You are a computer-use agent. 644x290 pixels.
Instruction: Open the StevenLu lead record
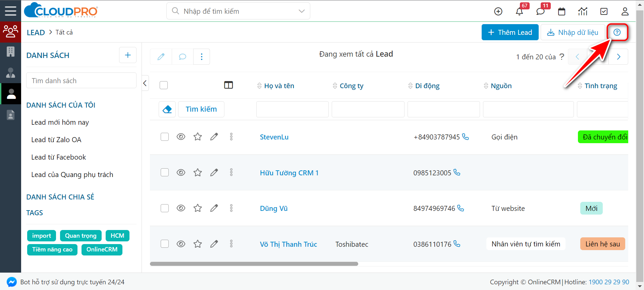tap(274, 137)
